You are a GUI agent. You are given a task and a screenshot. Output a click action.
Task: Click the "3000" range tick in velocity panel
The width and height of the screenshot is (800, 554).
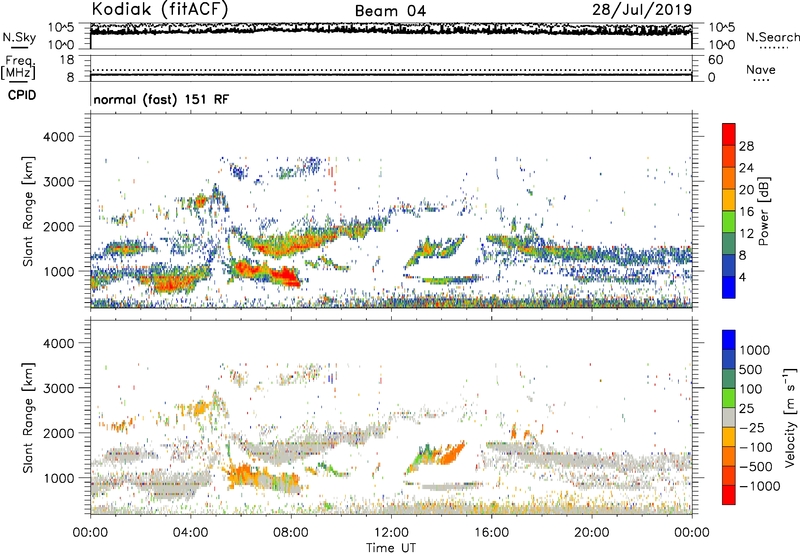(58, 388)
